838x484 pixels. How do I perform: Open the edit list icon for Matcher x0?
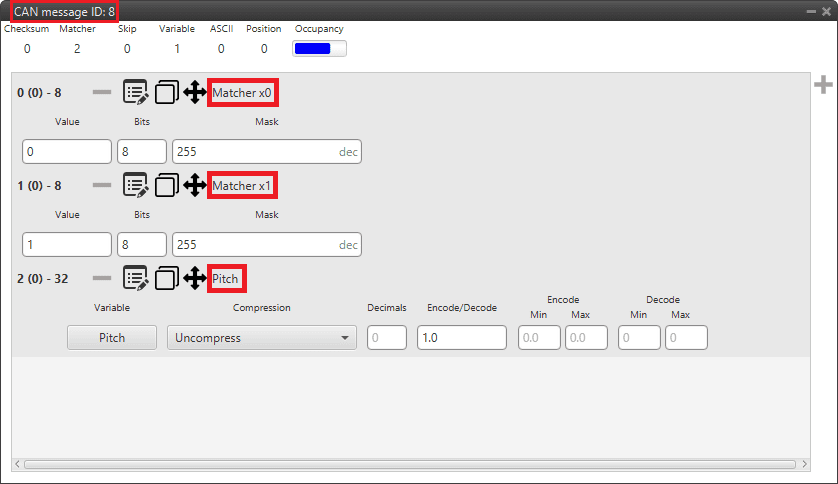135,93
